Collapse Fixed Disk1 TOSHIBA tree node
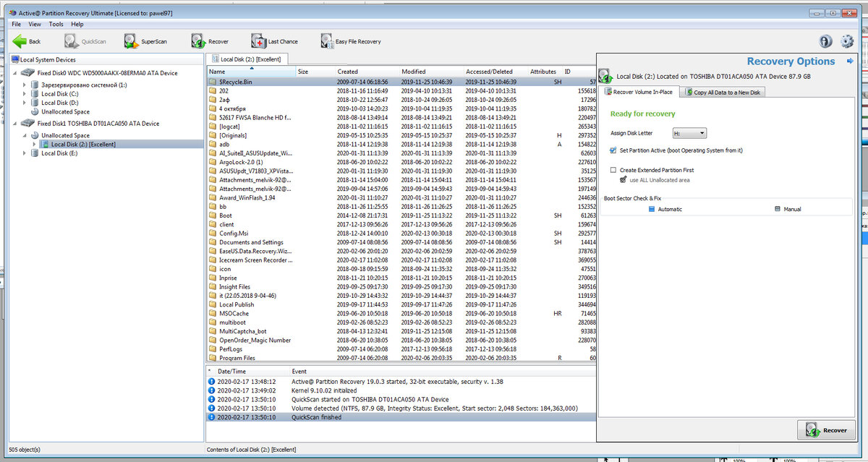The height and width of the screenshot is (462, 868). pyautogui.click(x=15, y=124)
